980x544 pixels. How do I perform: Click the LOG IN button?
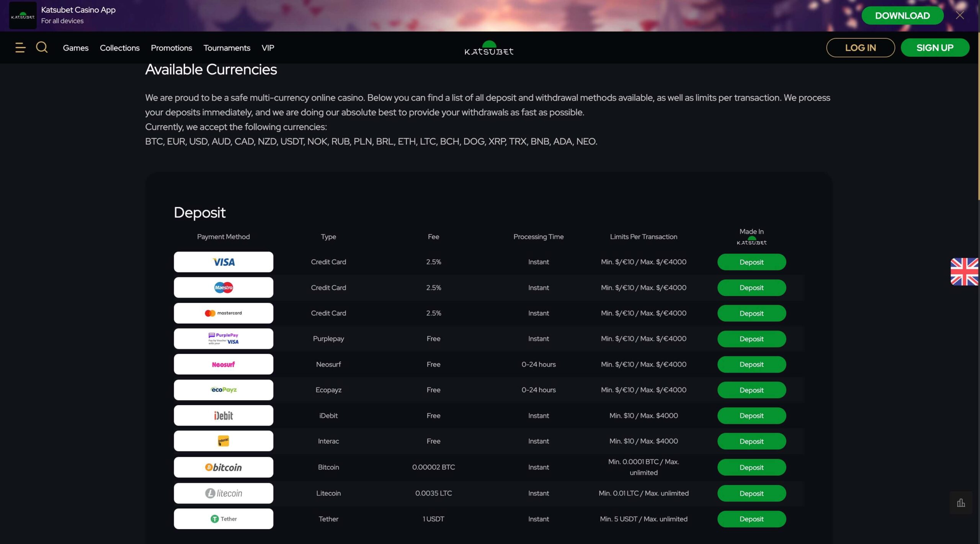point(860,48)
